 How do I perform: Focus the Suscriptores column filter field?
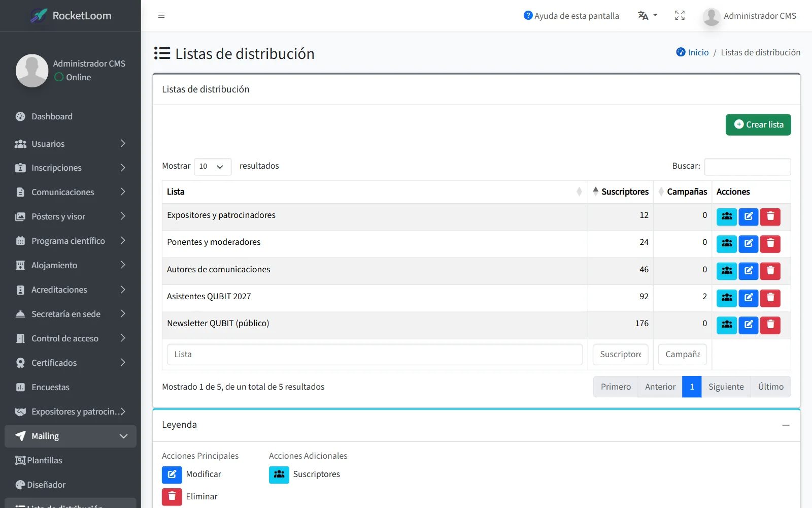621,355
